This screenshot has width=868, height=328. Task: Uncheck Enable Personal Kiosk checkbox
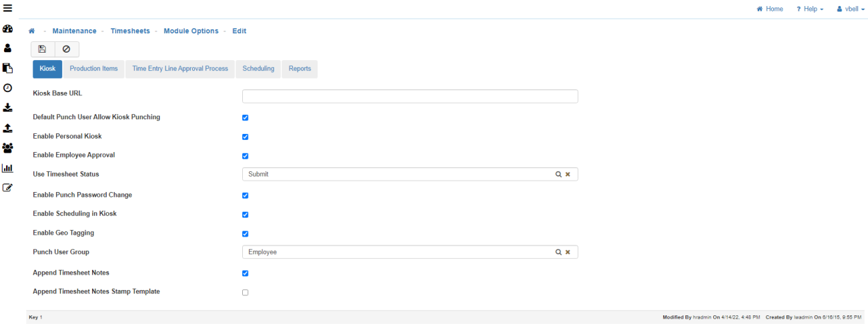[246, 137]
